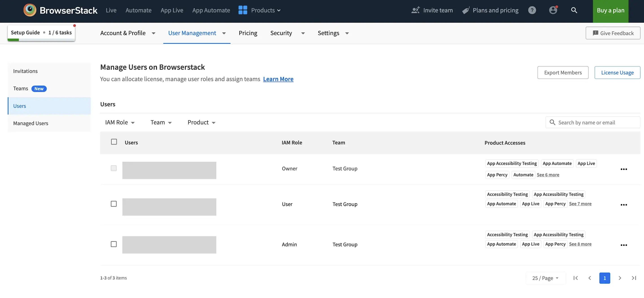Screen dimensions: 644x298
Task: Open the Team filter dropdown
Action: coord(161,122)
